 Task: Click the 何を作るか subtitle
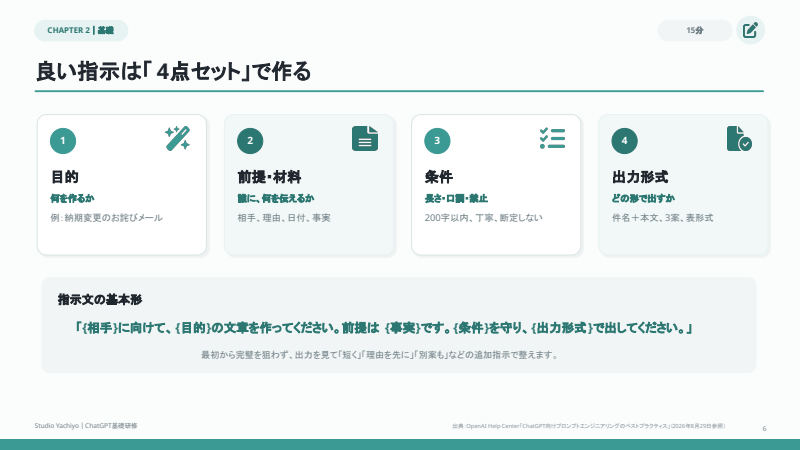coord(72,198)
